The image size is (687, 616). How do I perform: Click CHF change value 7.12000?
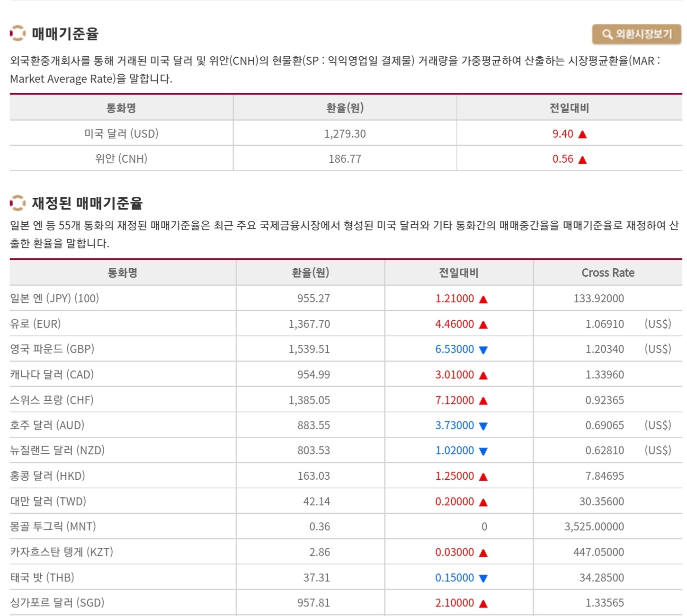(x=455, y=400)
